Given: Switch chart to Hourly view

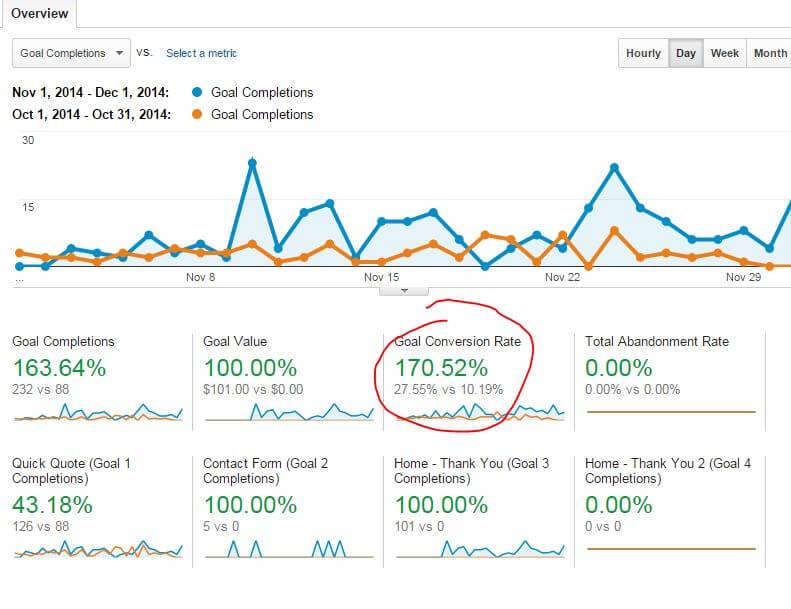Looking at the screenshot, I should (x=643, y=53).
